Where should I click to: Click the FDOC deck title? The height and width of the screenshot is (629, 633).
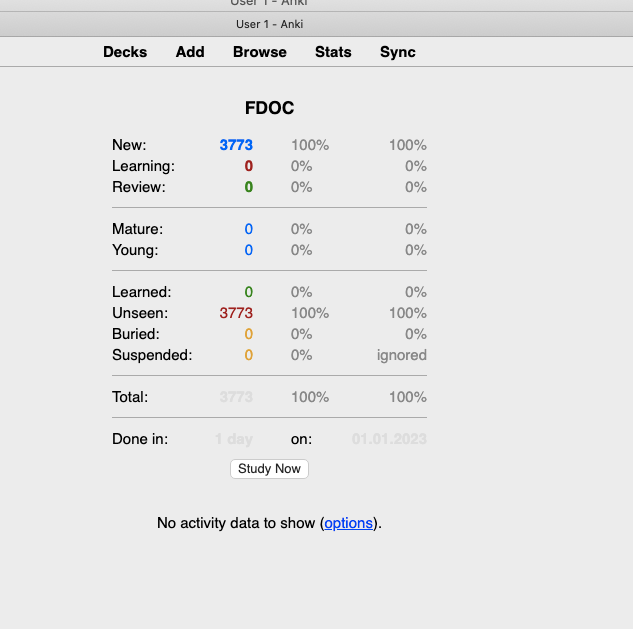[x=269, y=108]
